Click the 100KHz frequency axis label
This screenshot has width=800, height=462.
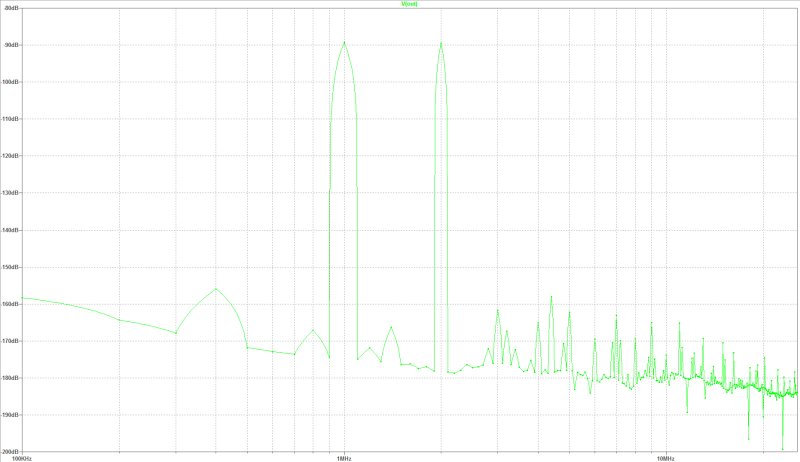22,459
